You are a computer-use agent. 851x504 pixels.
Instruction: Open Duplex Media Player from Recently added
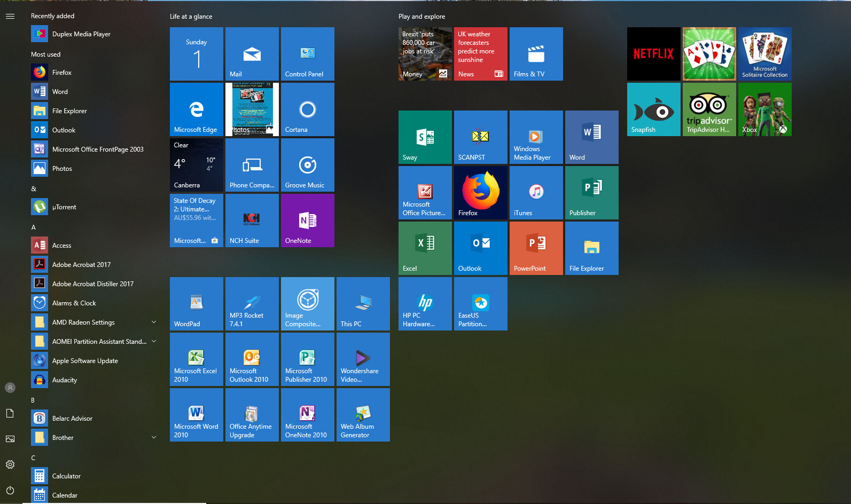(x=94, y=34)
